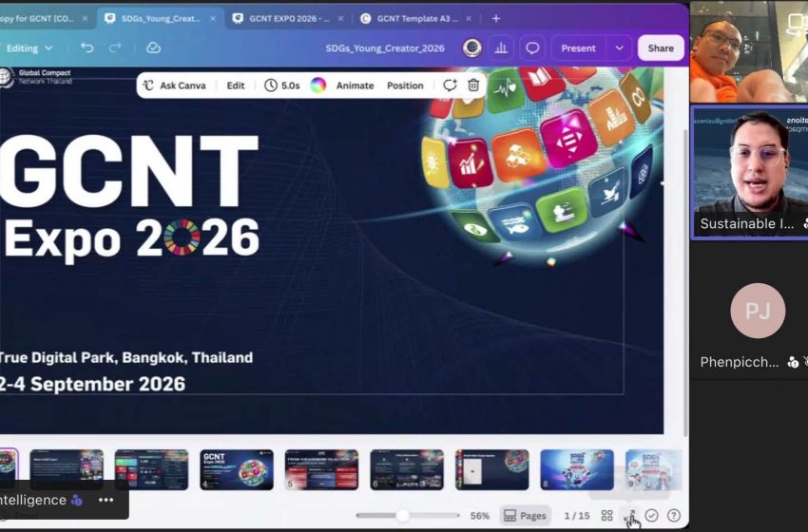This screenshot has width=808, height=532.
Task: Close the GCNT EXPO 2026 browser tab
Action: tap(340, 19)
